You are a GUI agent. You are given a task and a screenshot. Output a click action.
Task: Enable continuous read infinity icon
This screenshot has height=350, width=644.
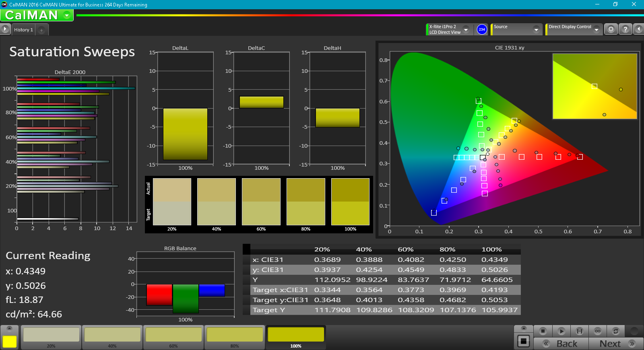click(598, 331)
